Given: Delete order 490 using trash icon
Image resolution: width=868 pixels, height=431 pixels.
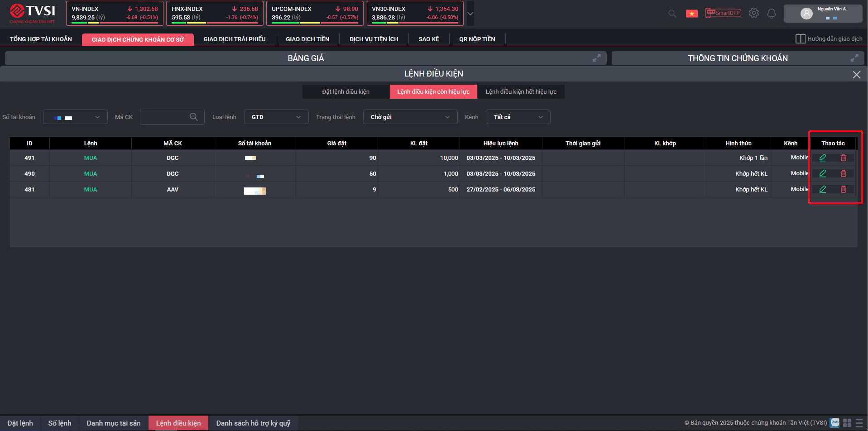Looking at the screenshot, I should [843, 173].
